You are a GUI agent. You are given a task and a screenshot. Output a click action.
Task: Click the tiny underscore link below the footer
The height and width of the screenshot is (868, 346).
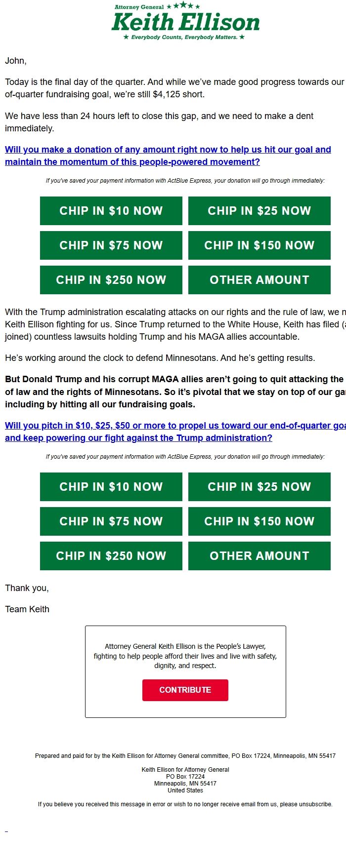tap(6, 831)
